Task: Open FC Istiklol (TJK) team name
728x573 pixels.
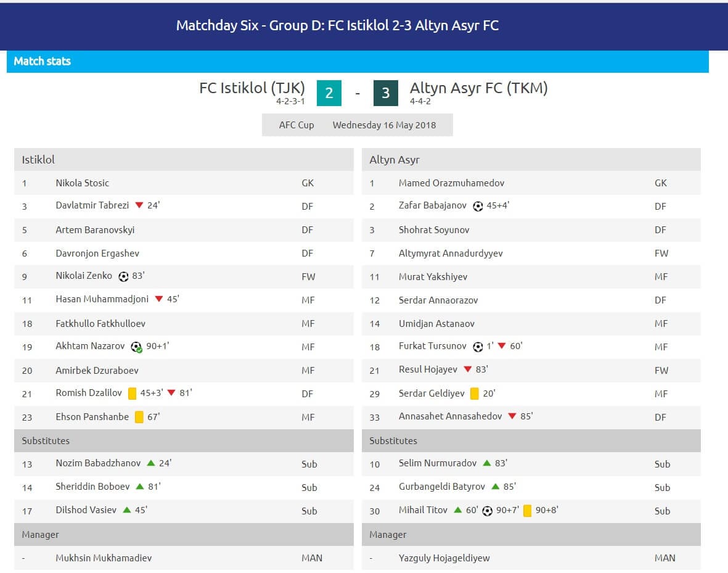Action: click(252, 88)
